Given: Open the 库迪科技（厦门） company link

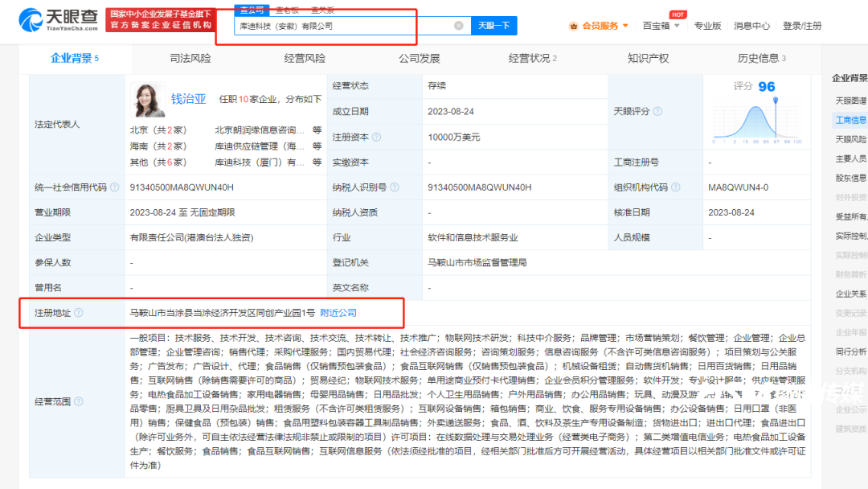Looking at the screenshot, I should [260, 162].
